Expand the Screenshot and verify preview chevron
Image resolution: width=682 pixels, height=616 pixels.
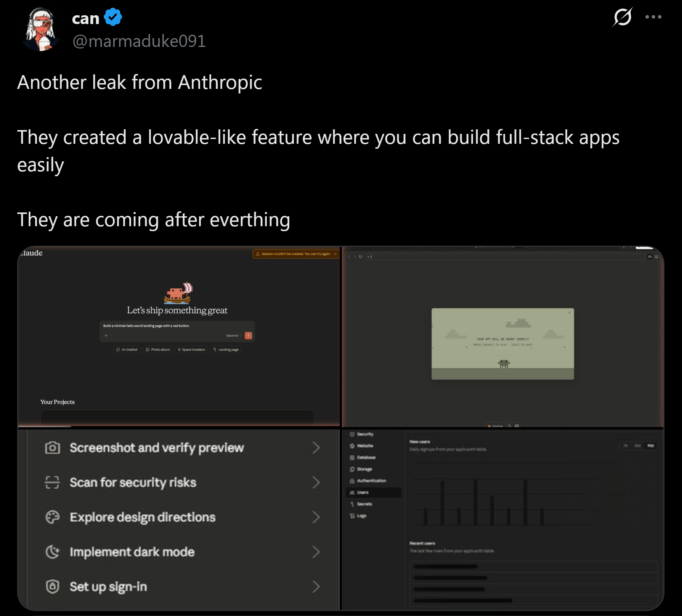(316, 448)
